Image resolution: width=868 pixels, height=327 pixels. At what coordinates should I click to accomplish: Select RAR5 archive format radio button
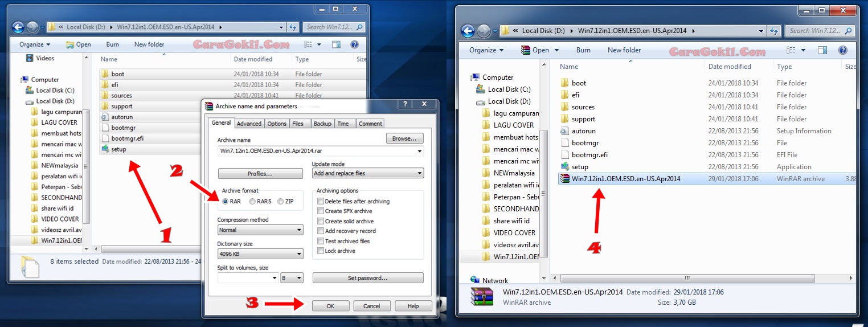pyautogui.click(x=252, y=202)
